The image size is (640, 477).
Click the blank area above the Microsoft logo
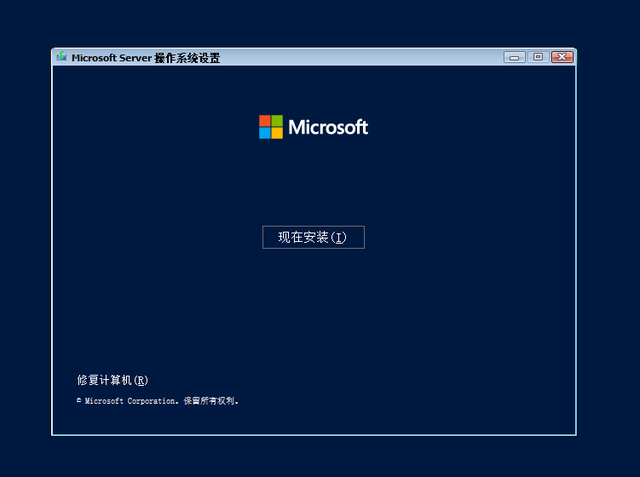click(313, 88)
